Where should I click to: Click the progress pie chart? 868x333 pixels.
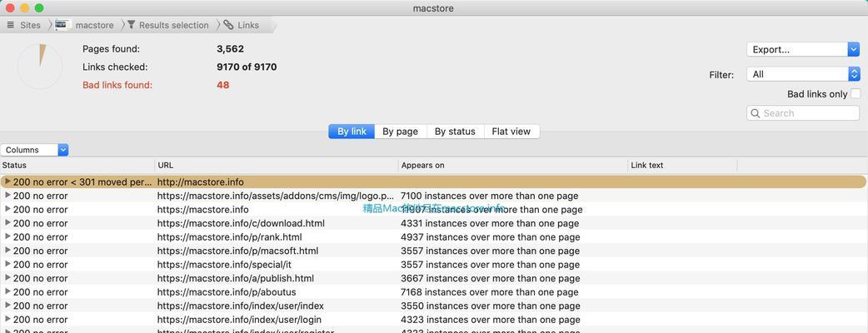[x=40, y=67]
